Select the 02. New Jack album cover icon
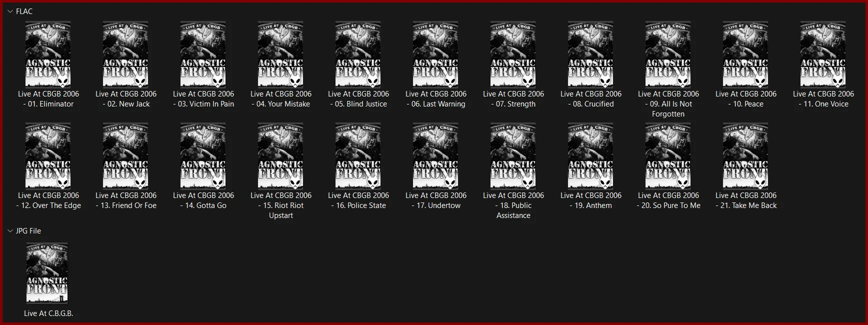This screenshot has width=868, height=325. click(125, 54)
